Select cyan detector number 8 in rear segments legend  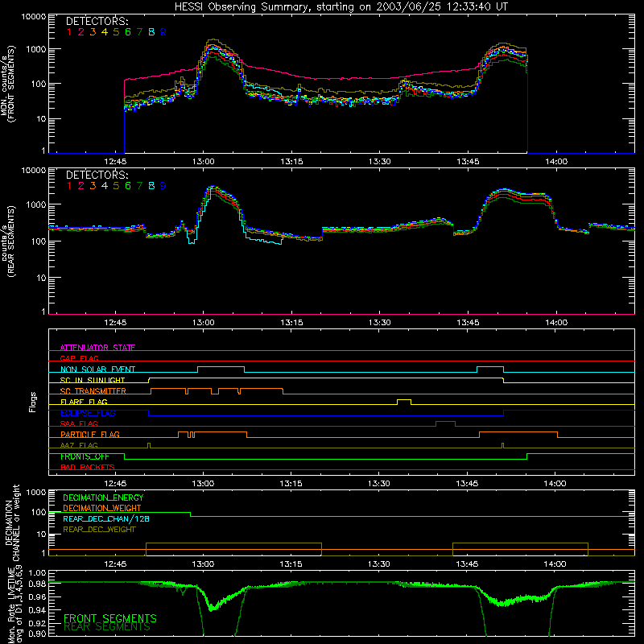[151, 186]
